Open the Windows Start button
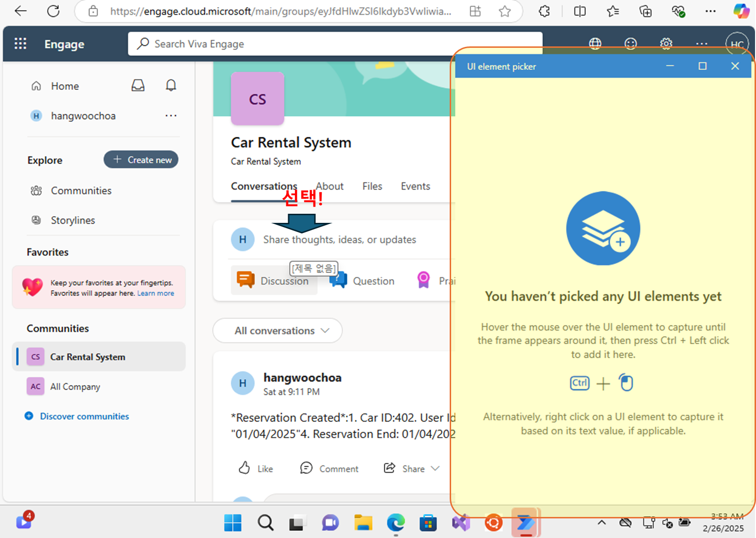The height and width of the screenshot is (538, 756). pos(233,523)
